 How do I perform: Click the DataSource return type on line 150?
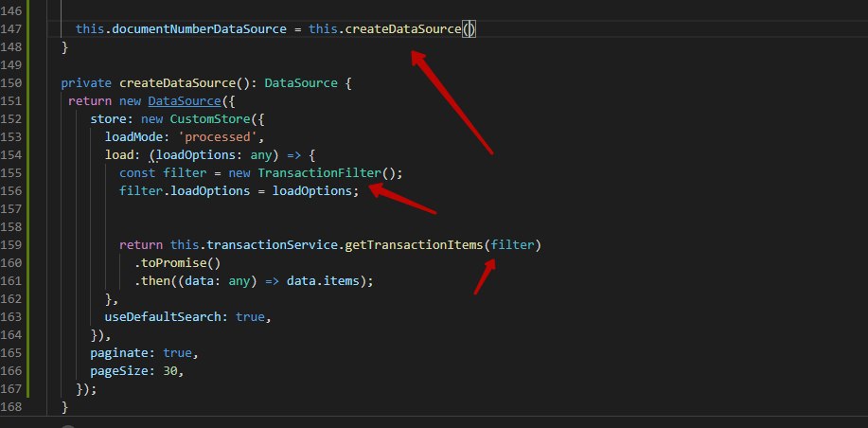pyautogui.click(x=301, y=83)
